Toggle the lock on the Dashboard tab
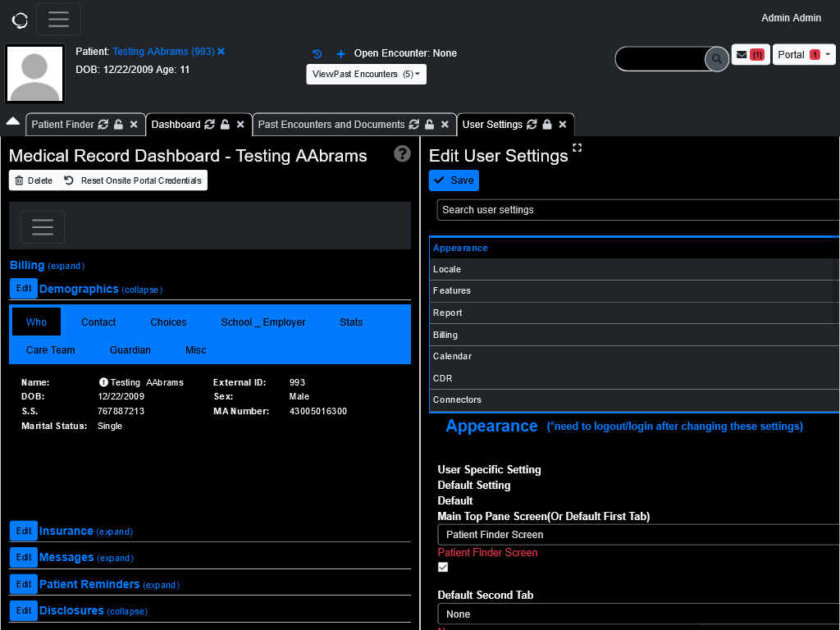The height and width of the screenshot is (630, 840). 224,124
